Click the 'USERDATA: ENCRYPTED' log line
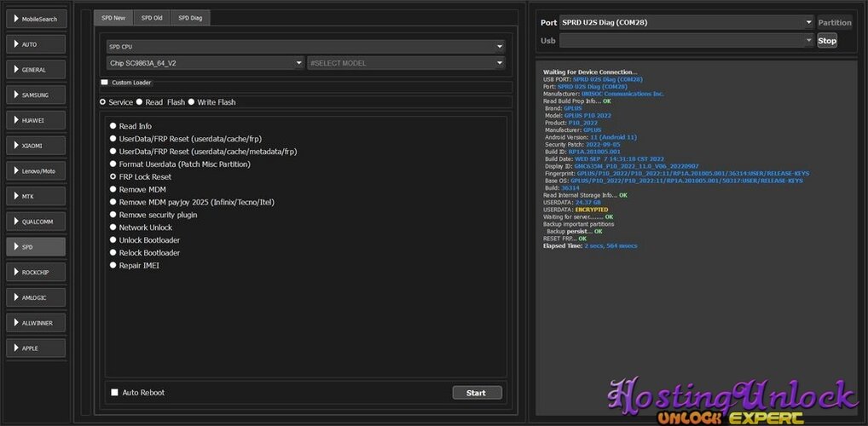This screenshot has width=868, height=426. [576, 210]
